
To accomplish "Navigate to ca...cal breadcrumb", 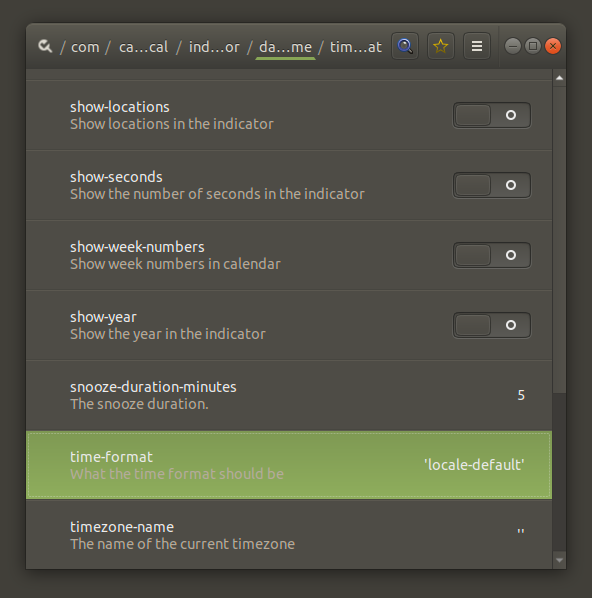I will point(143,47).
